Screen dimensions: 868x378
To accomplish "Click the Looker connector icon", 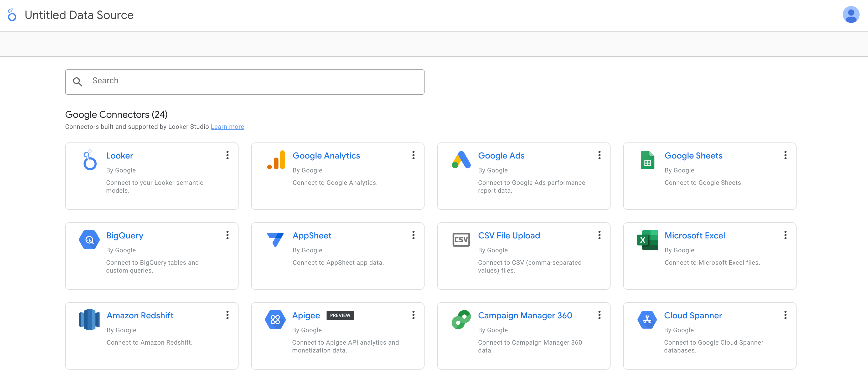I will [x=90, y=160].
